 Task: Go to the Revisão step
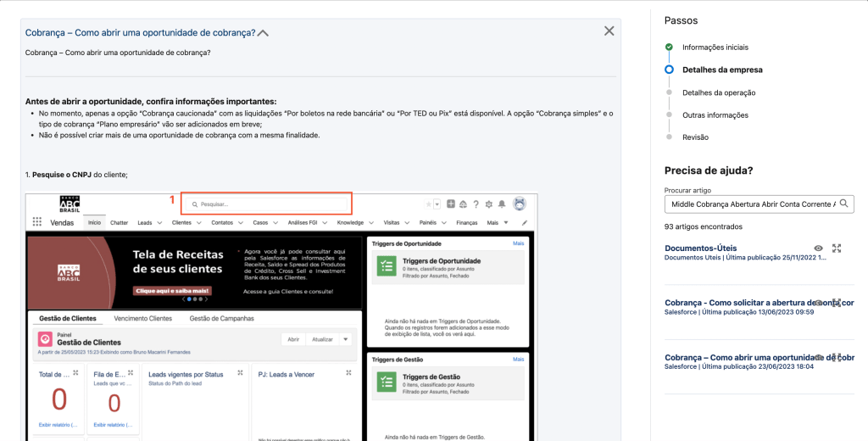tap(695, 137)
